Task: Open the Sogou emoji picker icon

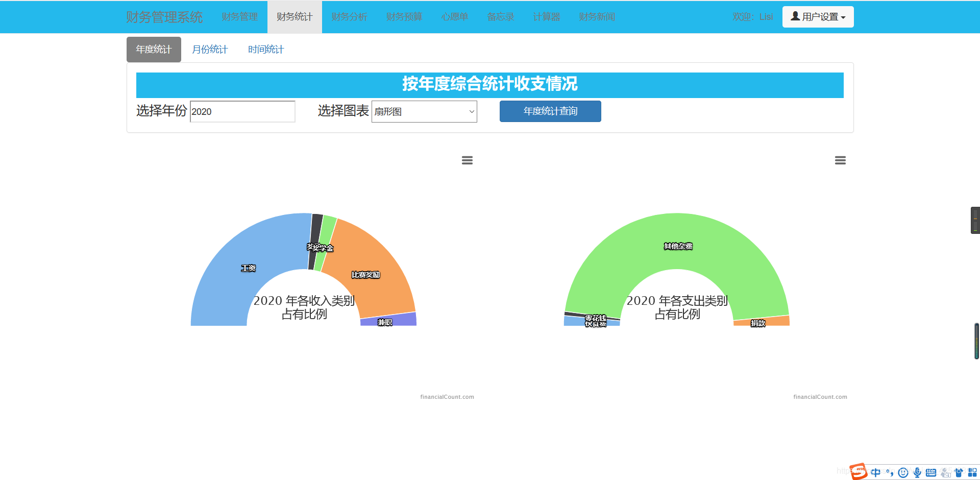Action: tap(902, 472)
